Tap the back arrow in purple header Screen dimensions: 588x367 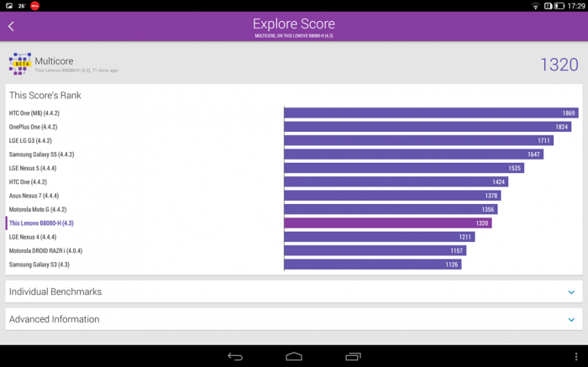[11, 27]
